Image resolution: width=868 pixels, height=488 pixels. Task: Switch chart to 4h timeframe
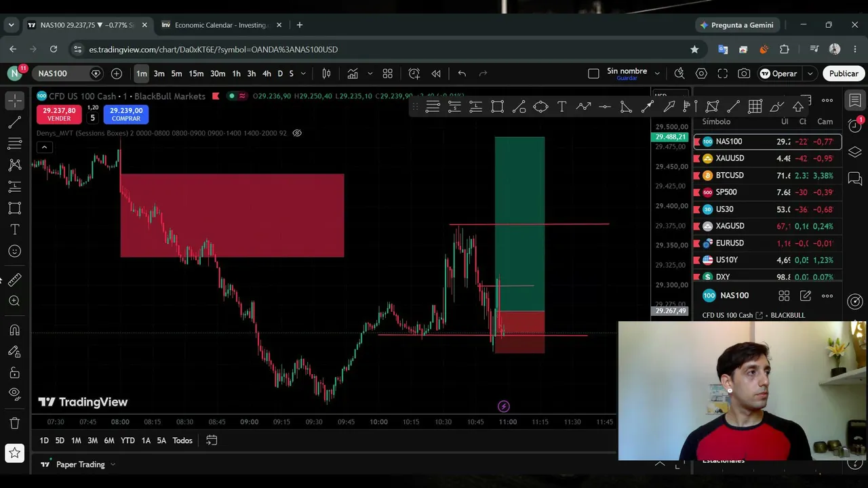tap(267, 73)
